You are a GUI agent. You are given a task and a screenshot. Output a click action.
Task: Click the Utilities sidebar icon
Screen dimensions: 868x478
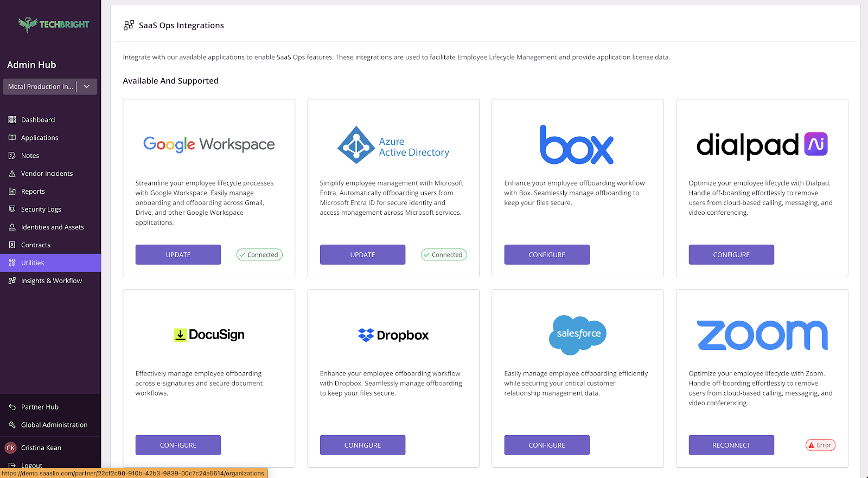point(12,263)
